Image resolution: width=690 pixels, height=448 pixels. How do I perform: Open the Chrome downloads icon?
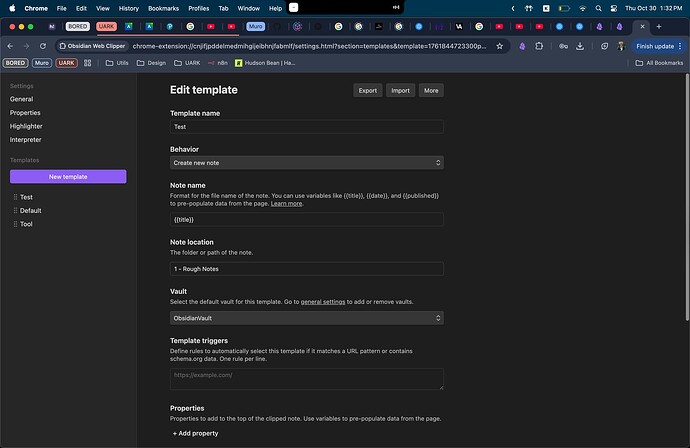[x=580, y=46]
